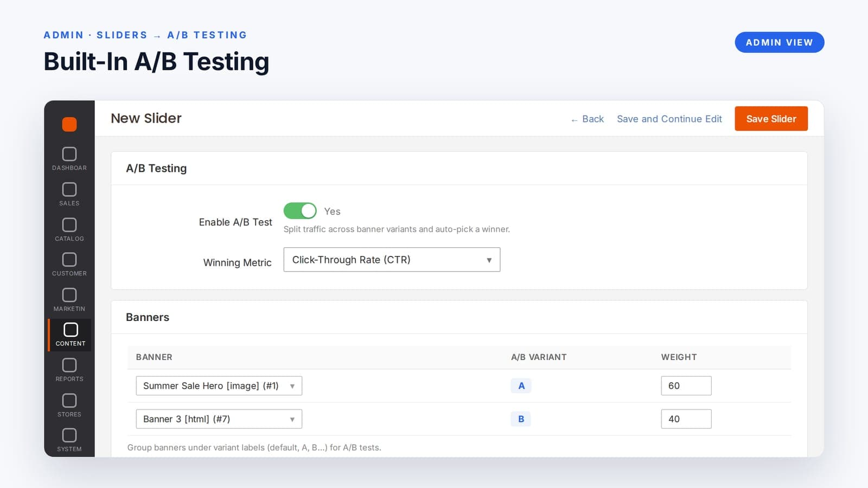This screenshot has height=488, width=868.
Task: Click the Admin View button
Action: (x=780, y=42)
